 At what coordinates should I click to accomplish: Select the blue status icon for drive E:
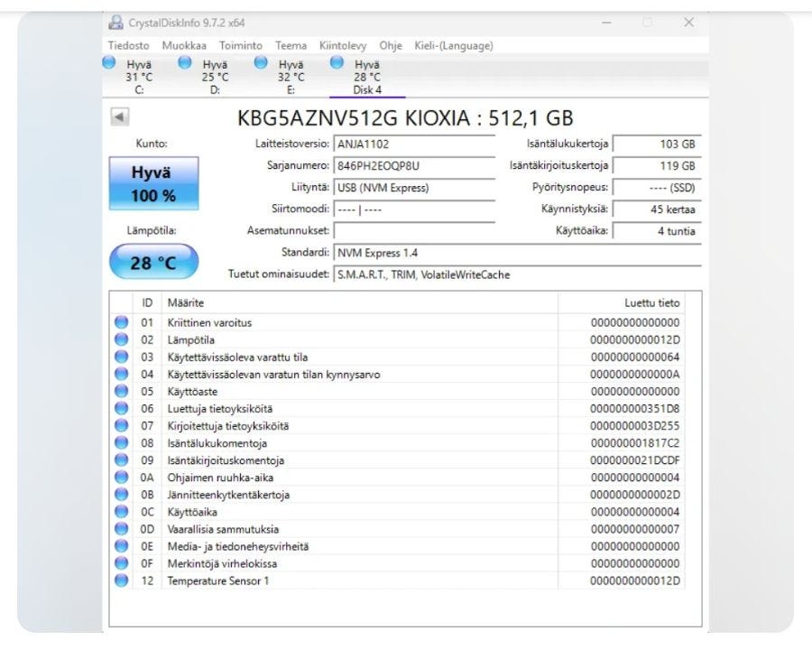[x=262, y=61]
